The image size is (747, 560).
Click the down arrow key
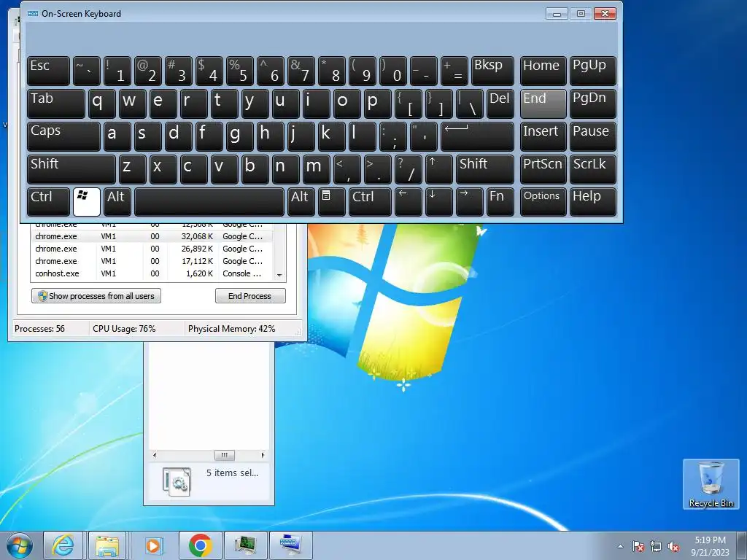[438, 202]
